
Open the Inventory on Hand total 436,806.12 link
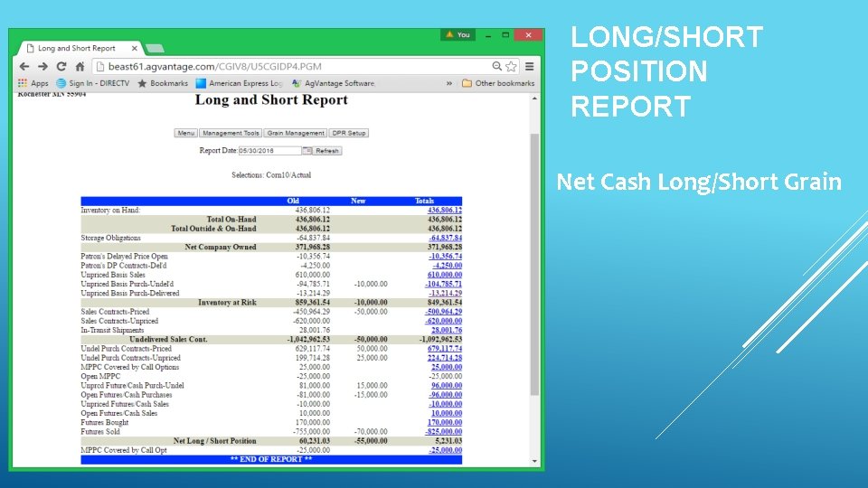[x=445, y=211]
